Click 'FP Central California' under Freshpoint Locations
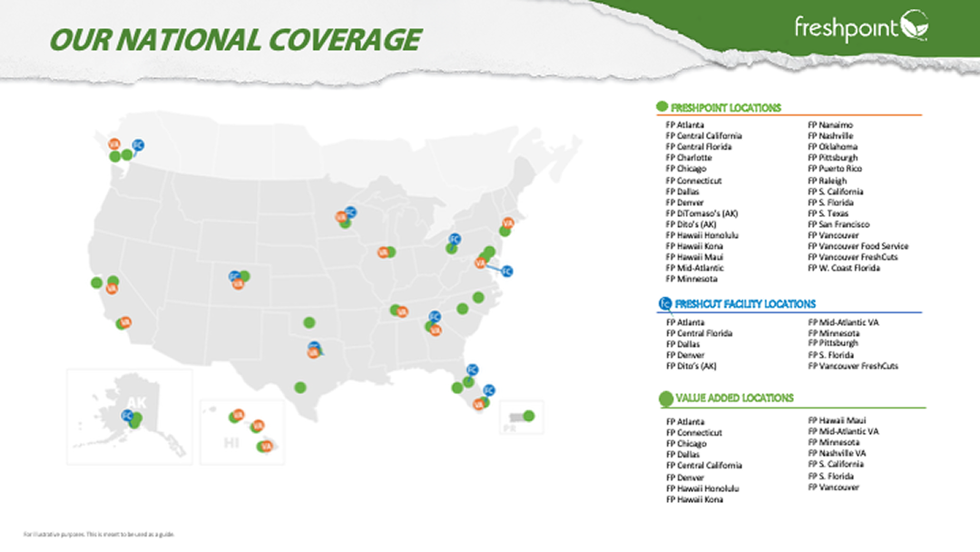 (704, 135)
